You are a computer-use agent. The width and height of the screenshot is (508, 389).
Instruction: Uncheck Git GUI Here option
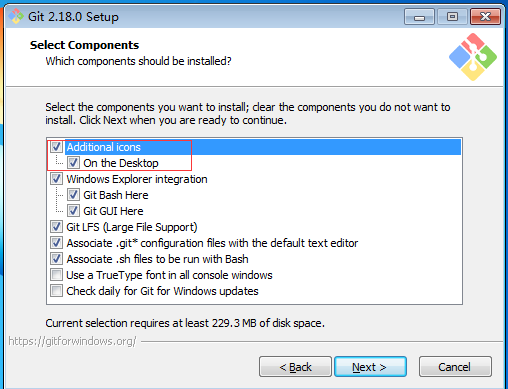73,211
